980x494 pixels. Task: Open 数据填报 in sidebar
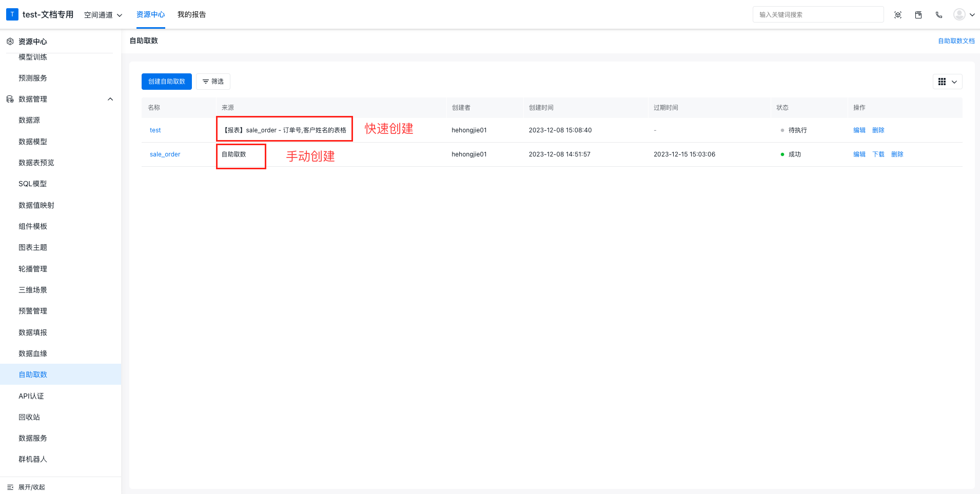33,332
